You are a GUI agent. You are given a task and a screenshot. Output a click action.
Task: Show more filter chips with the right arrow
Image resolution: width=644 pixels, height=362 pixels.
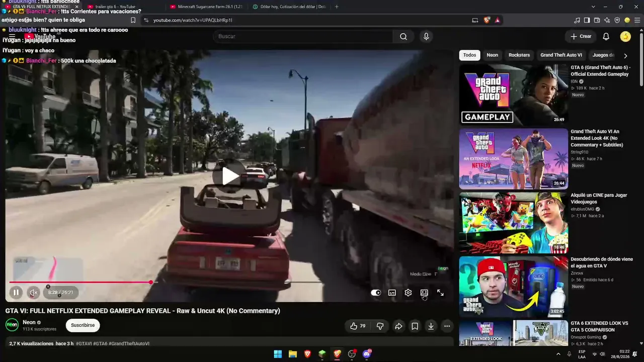coord(625,56)
